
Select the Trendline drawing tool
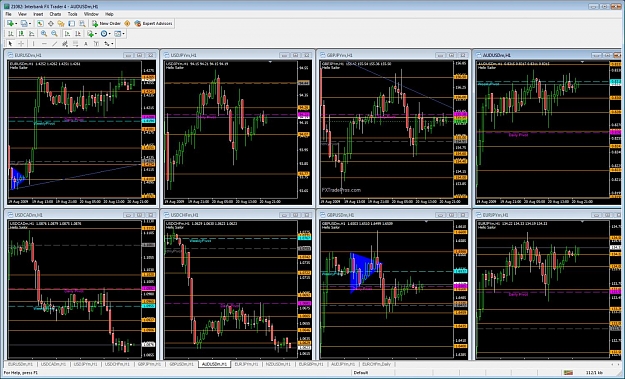tap(55, 43)
